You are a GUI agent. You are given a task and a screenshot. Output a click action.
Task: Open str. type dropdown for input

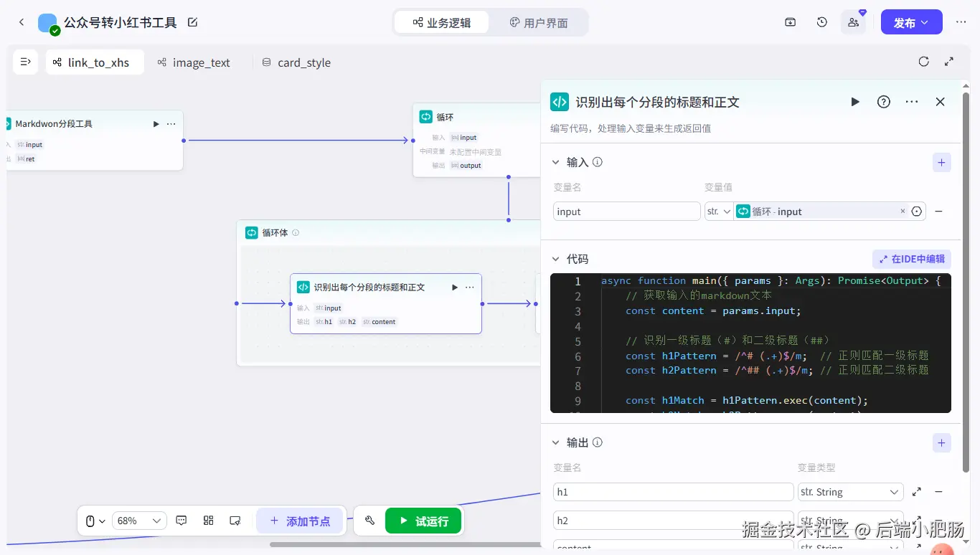coord(719,212)
